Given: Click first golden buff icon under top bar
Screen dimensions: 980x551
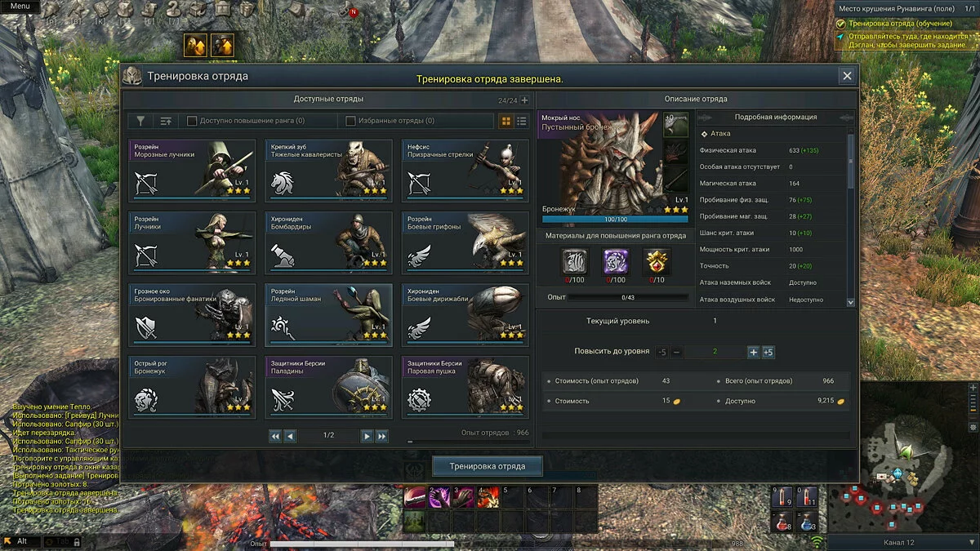Looking at the screenshot, I should [195, 46].
